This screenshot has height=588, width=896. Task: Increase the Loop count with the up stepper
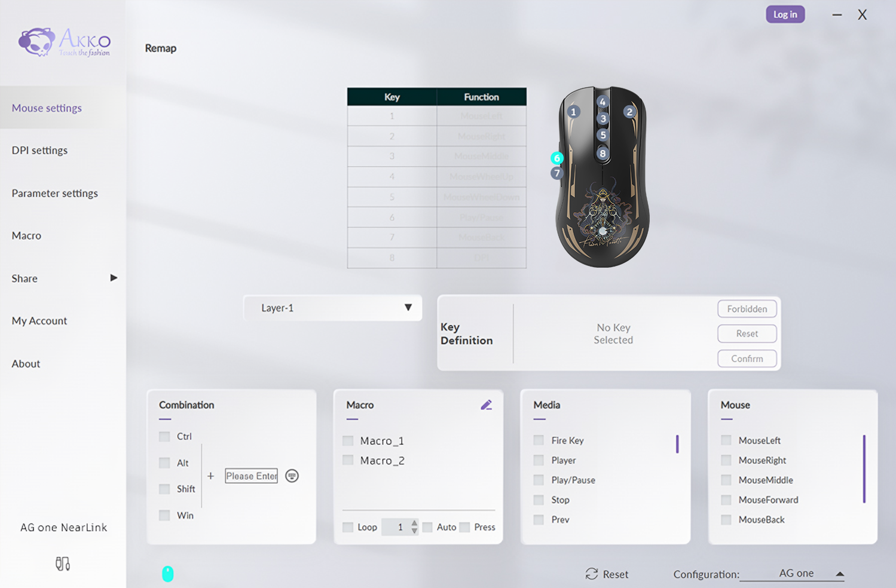point(414,523)
